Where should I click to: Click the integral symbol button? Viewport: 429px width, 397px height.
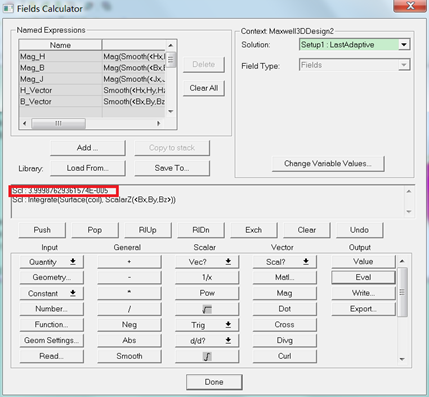tap(207, 356)
